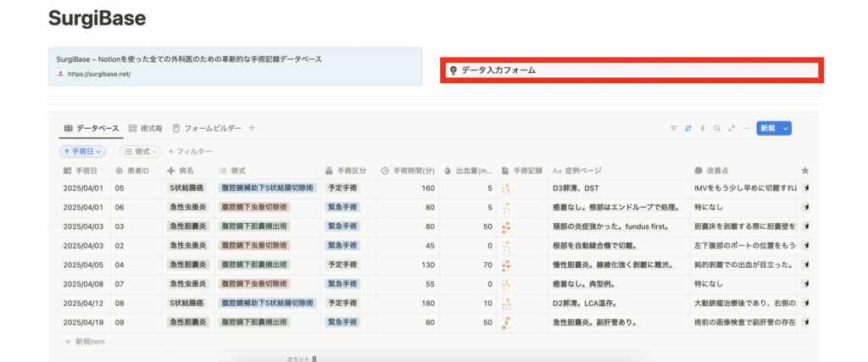The width and height of the screenshot is (868, 362).
Task: Open the 手術日 sort chip
Action: (x=82, y=151)
